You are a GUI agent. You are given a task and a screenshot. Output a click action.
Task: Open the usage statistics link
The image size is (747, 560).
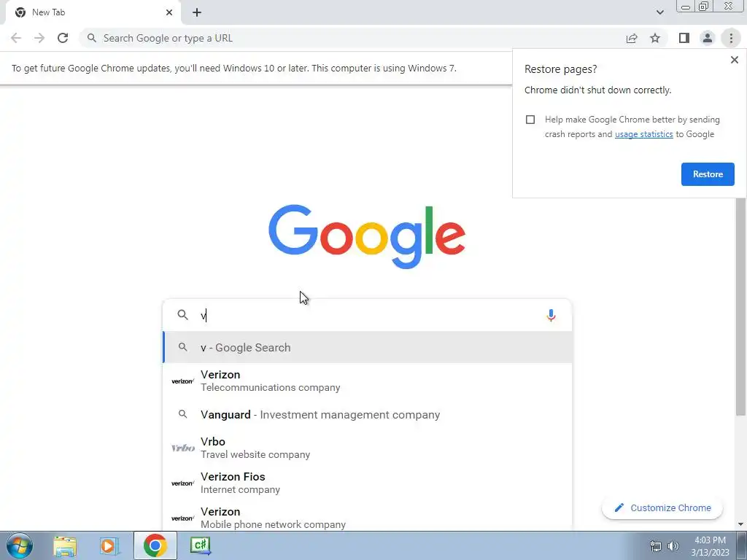pos(643,134)
